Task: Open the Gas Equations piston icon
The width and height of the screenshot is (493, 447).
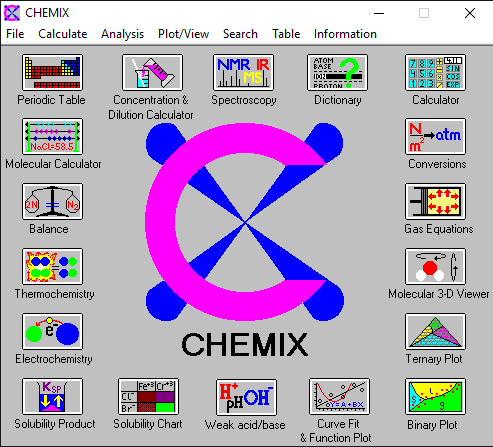Action: point(435,201)
